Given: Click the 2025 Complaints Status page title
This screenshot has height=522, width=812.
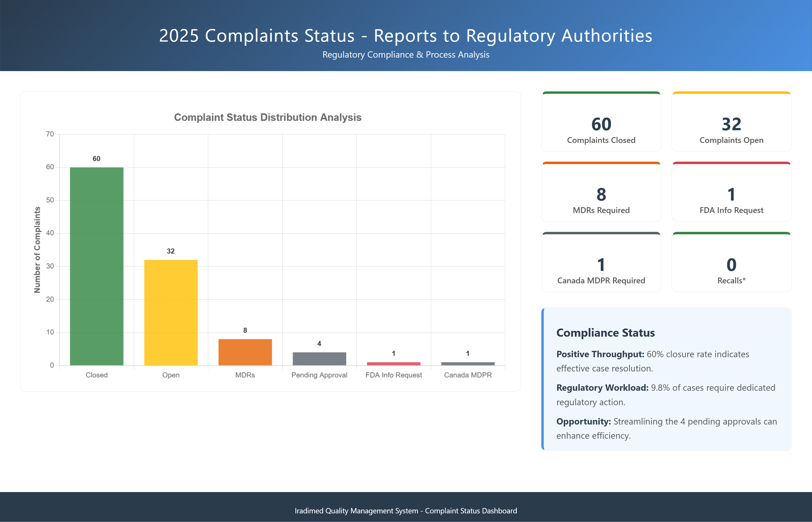Looking at the screenshot, I should (x=405, y=36).
